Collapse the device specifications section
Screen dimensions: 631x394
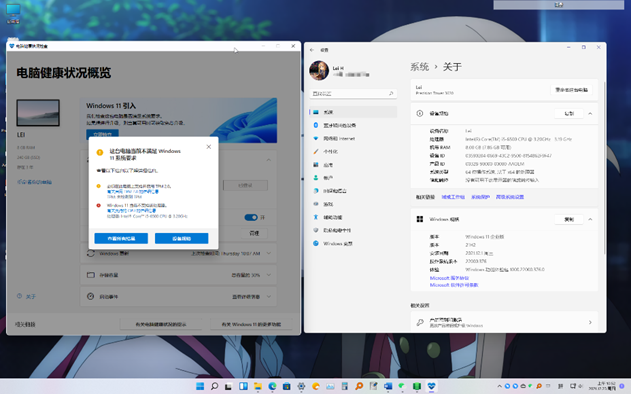[x=590, y=113]
